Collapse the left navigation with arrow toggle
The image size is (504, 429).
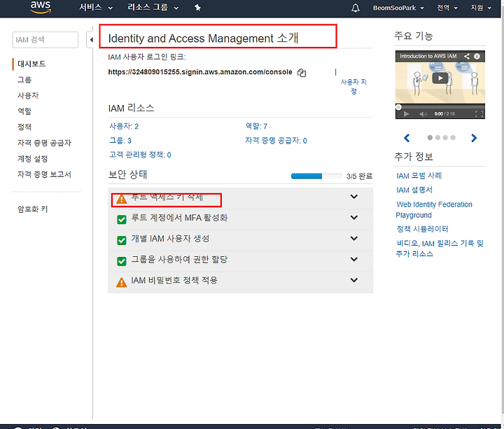92,40
